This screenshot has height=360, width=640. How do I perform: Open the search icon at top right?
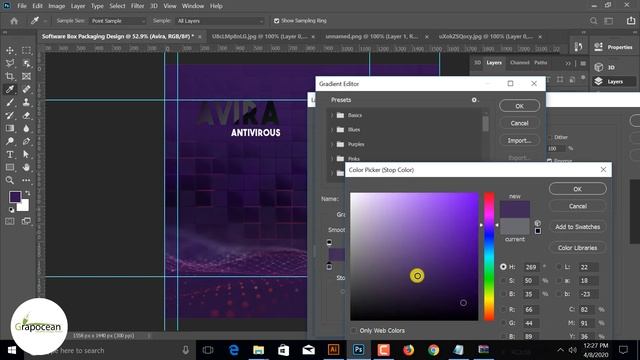[593, 21]
